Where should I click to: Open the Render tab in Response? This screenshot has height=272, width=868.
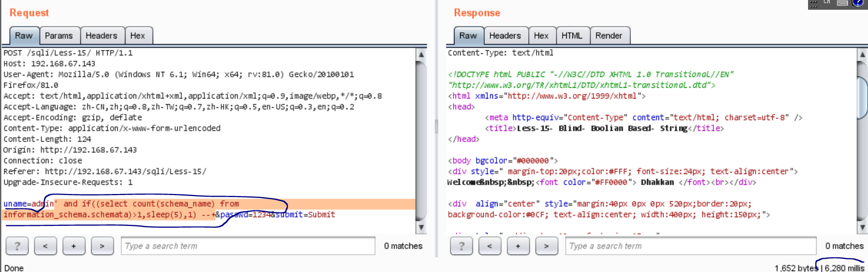[609, 35]
